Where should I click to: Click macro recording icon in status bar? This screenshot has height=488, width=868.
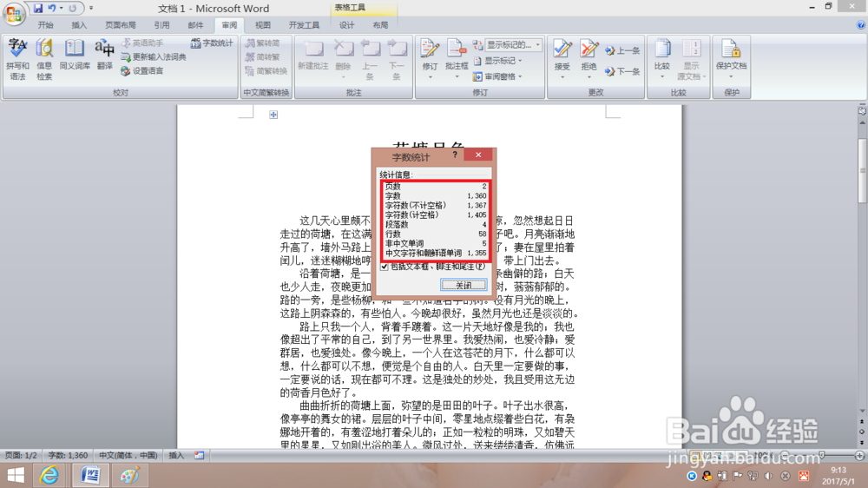click(200, 455)
